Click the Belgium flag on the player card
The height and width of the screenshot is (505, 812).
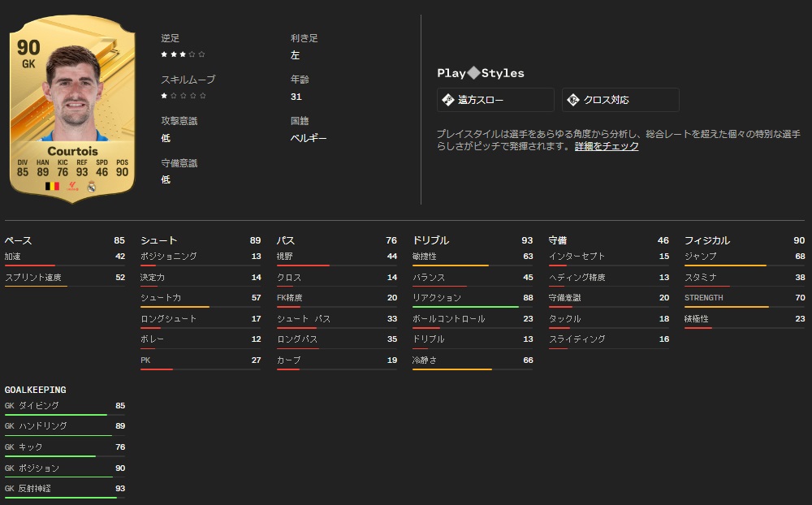(x=51, y=186)
